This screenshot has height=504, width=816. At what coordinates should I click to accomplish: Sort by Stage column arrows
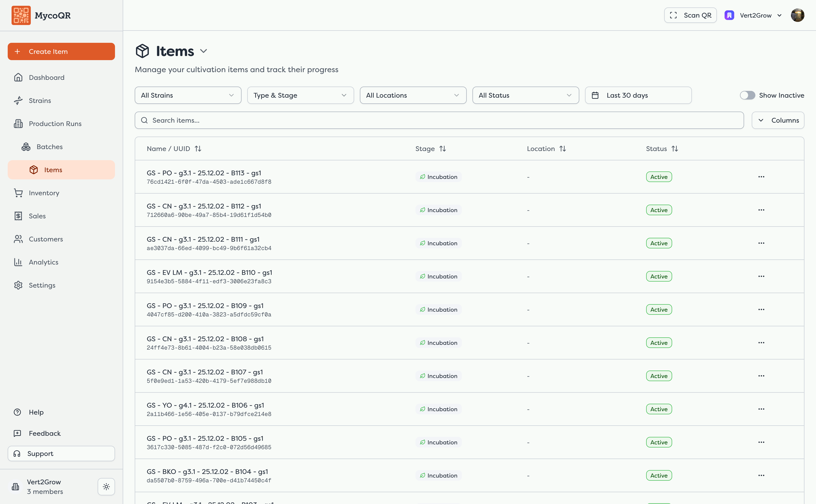[x=442, y=149]
